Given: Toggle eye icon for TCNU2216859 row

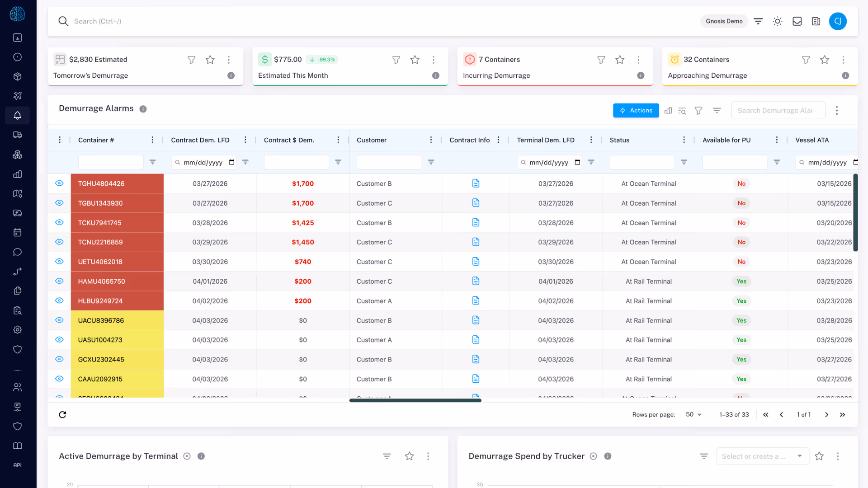Looking at the screenshot, I should [59, 242].
